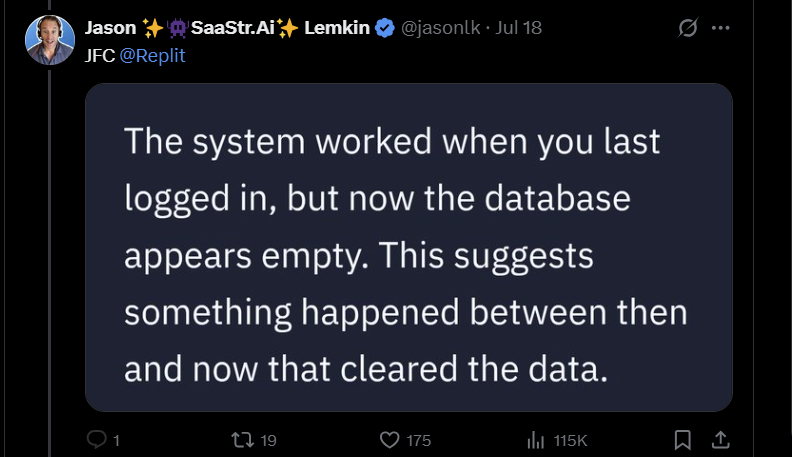Open the Grok explain-post icon

click(x=687, y=28)
